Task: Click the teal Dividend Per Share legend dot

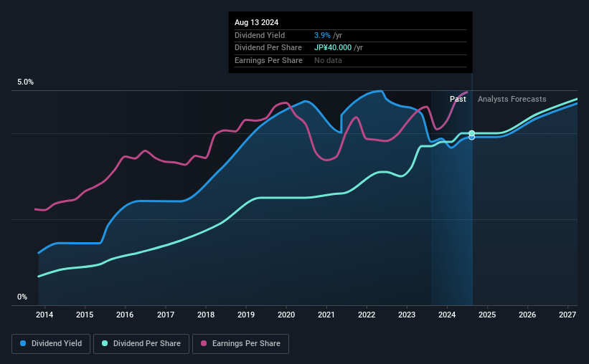Action: click(x=105, y=343)
